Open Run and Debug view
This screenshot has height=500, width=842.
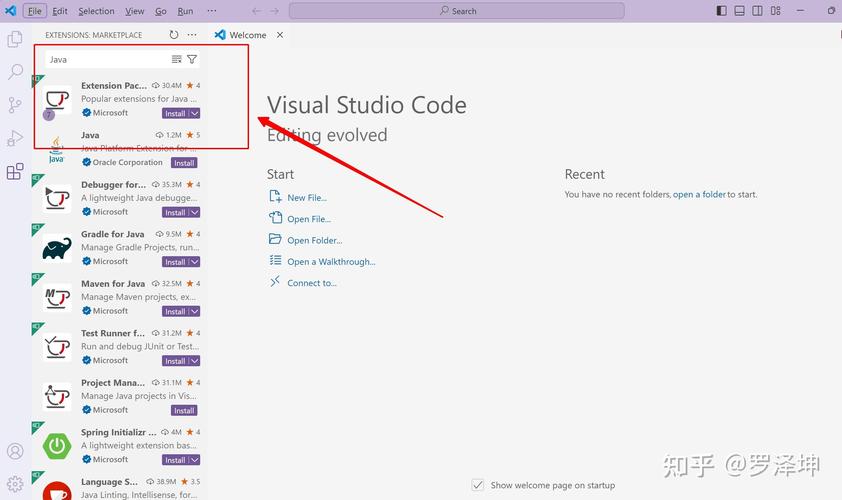pyautogui.click(x=15, y=138)
